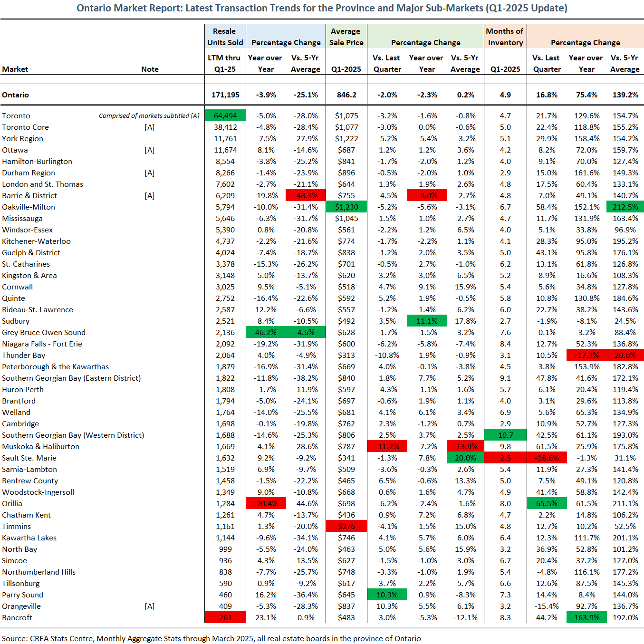Image resolution: width=644 pixels, height=644 pixels.
Task: Select Western District's green '10.7' inventory cell
Action: [x=505, y=435]
